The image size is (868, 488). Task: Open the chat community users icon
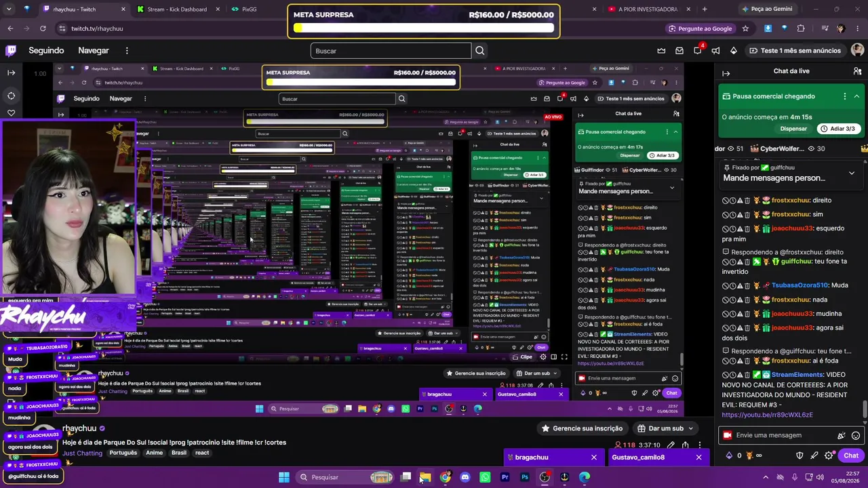pos(857,71)
